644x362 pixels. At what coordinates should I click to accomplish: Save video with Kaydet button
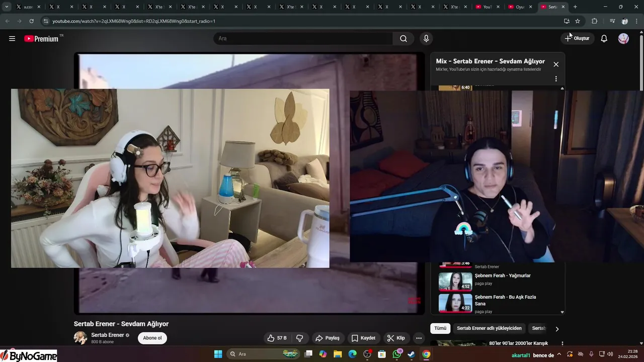coord(363,338)
